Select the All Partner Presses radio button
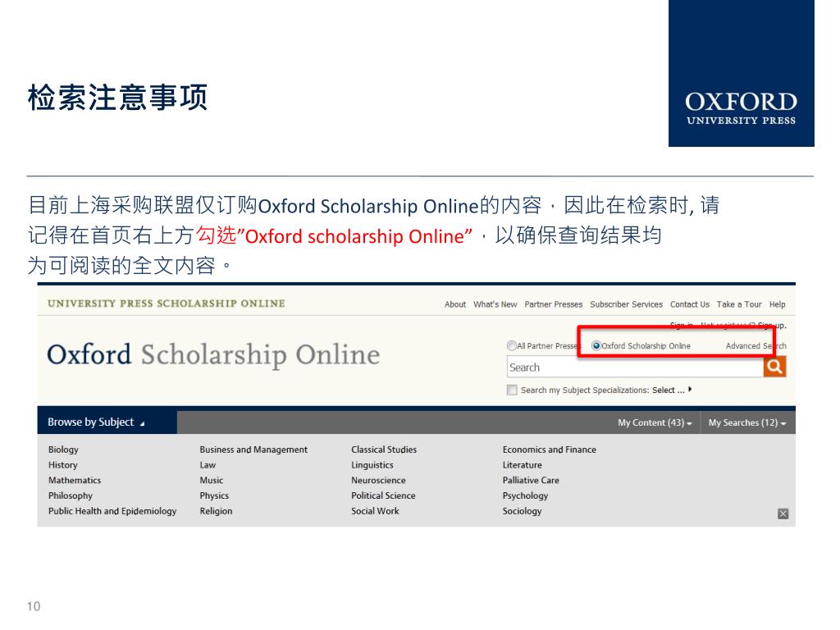This screenshot has height=630, width=840. (x=512, y=346)
